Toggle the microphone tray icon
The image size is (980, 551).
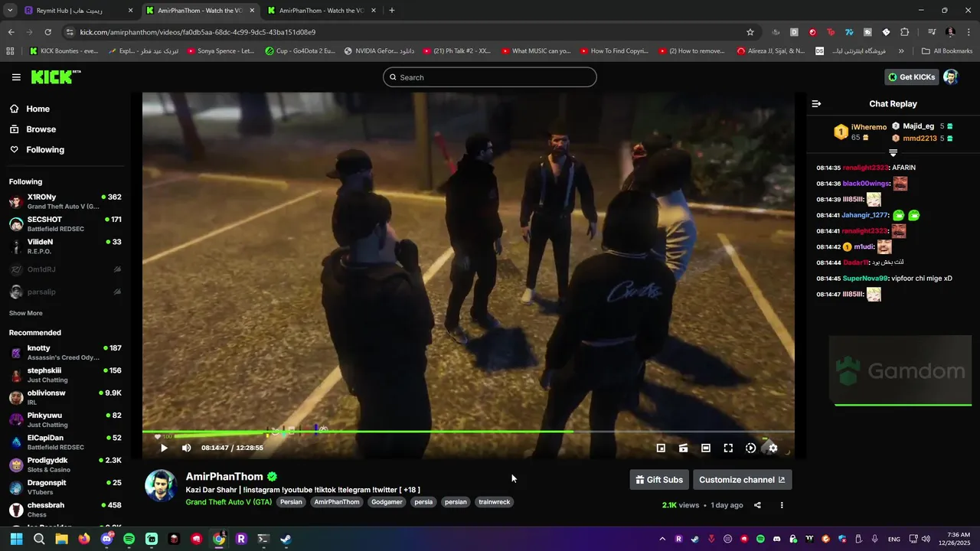click(x=874, y=539)
